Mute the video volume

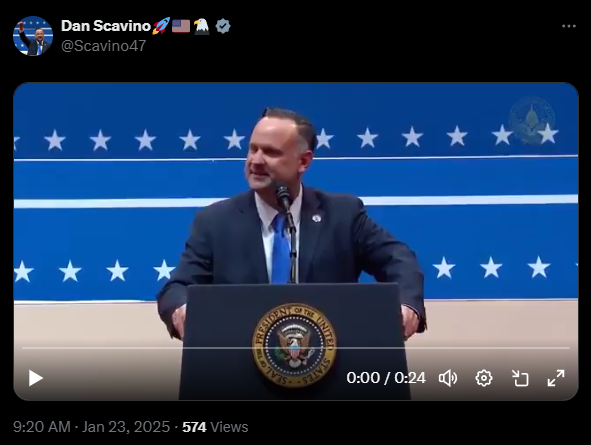(x=448, y=378)
